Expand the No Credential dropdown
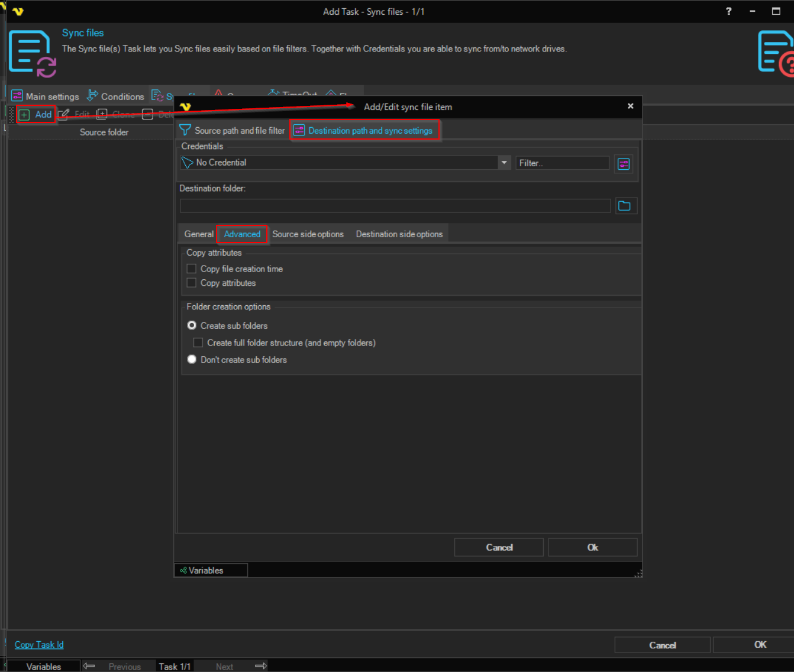Viewport: 794px width, 672px height. [x=504, y=163]
